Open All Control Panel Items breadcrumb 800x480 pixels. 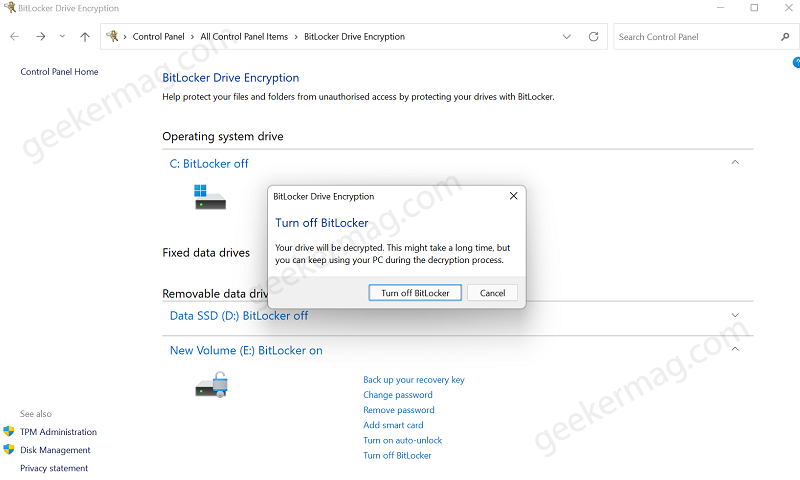[244, 37]
